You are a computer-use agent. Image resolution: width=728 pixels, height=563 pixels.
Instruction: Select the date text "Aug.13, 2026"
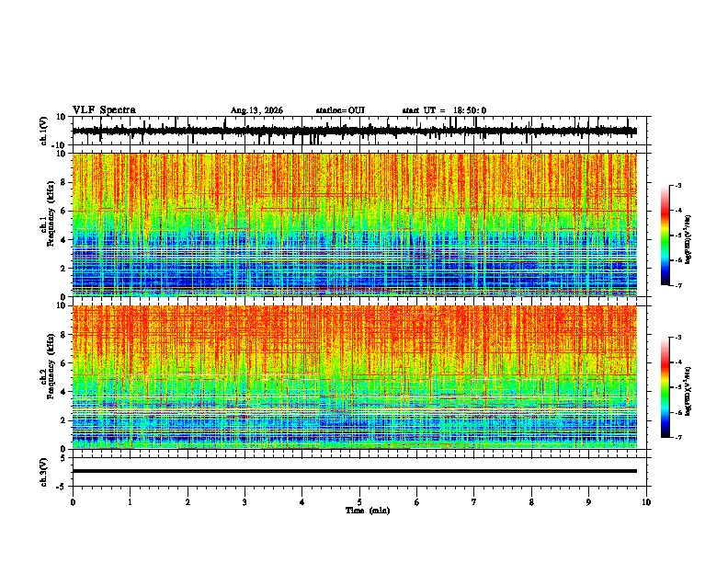[256, 110]
